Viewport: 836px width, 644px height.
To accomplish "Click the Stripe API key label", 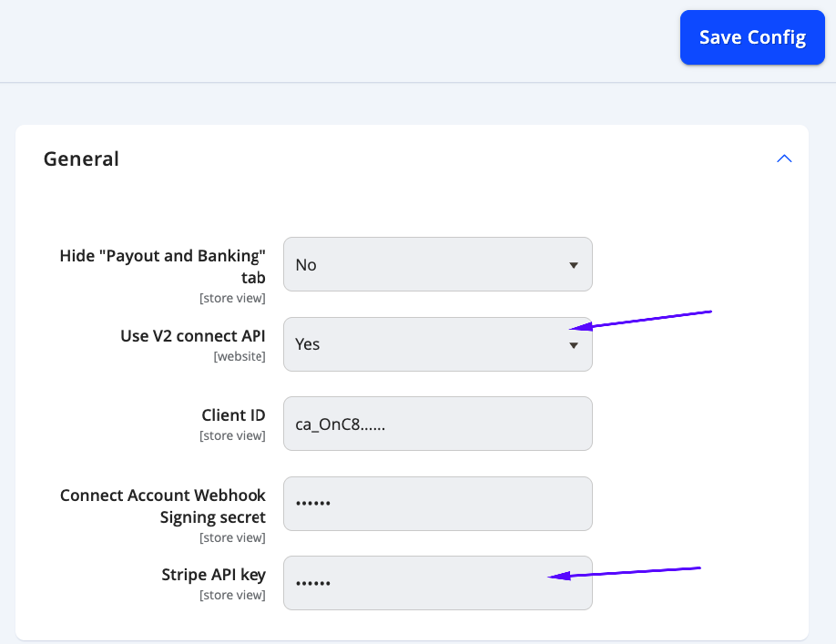I will 213,575.
